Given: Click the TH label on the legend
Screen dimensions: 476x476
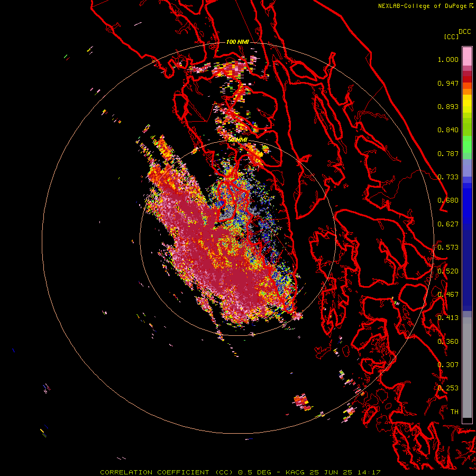Looking at the screenshot, I should coord(454,412).
